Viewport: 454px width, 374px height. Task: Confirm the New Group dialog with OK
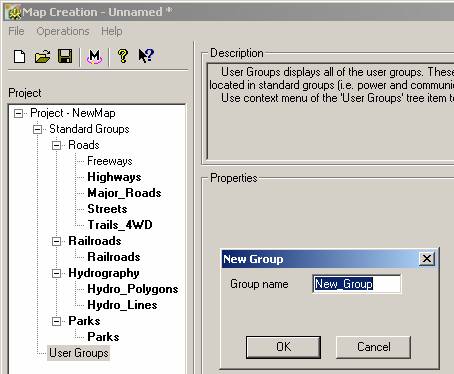click(x=283, y=347)
